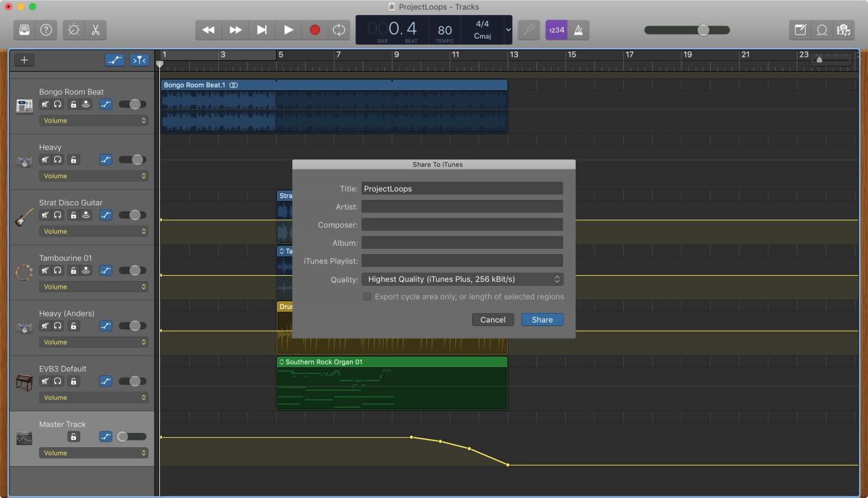Open the Loop Browser icon
The width and height of the screenshot is (868, 498).
822,30
